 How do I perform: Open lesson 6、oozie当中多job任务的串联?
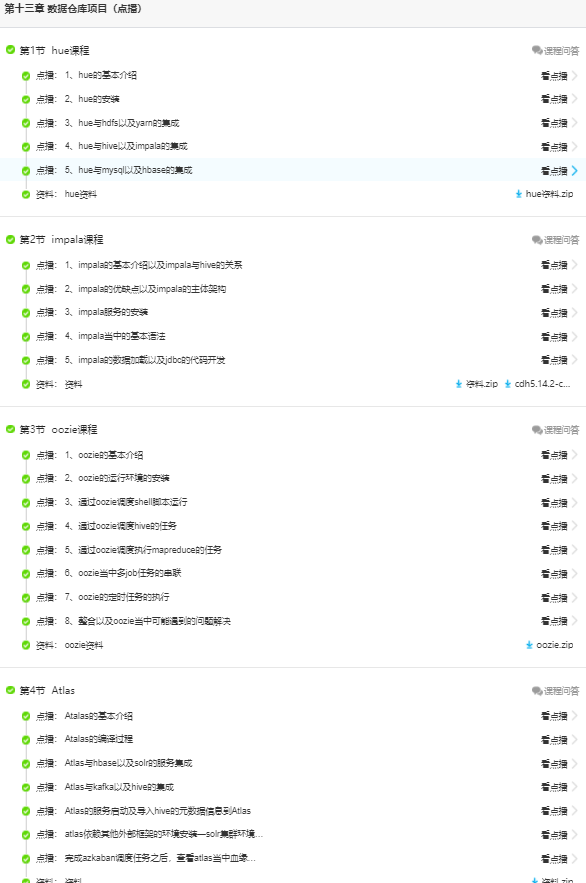123,573
